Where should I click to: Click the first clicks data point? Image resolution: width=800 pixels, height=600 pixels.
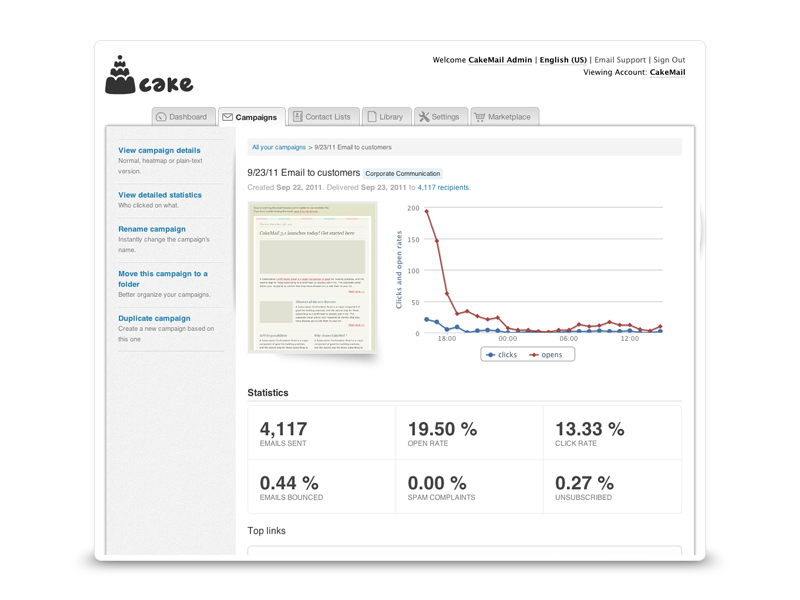[427, 319]
